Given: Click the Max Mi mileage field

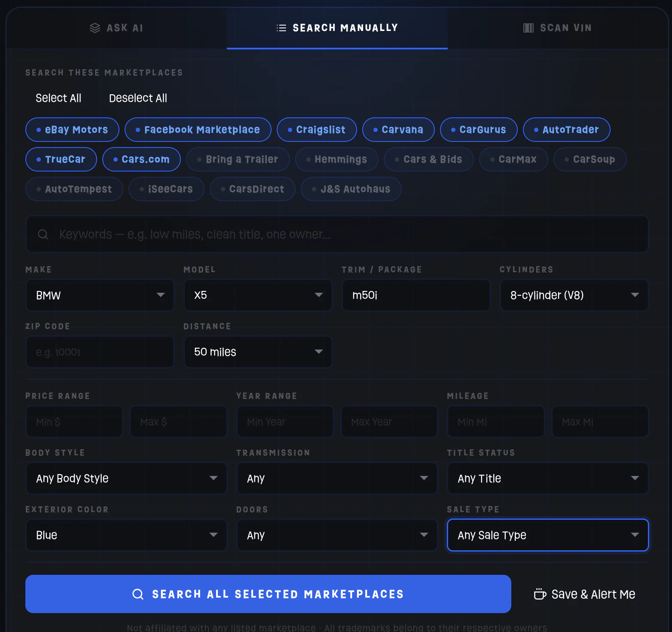Looking at the screenshot, I should 600,421.
